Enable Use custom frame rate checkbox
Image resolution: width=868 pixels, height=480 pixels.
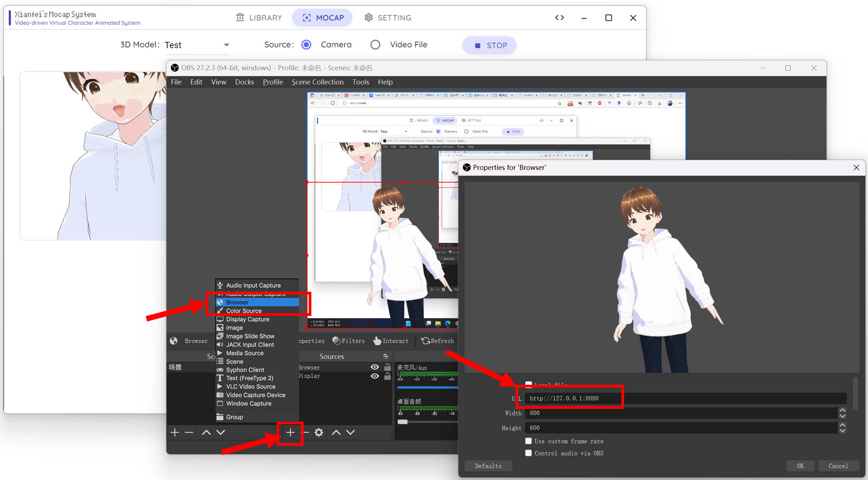[x=528, y=441]
